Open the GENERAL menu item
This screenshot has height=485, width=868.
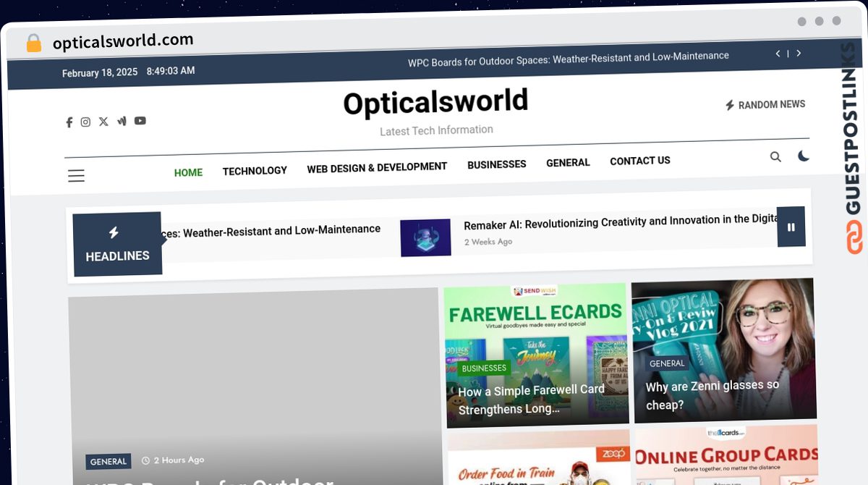568,163
